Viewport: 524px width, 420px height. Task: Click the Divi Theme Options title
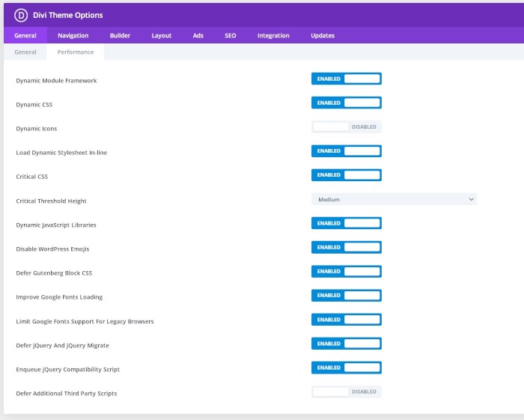click(68, 16)
